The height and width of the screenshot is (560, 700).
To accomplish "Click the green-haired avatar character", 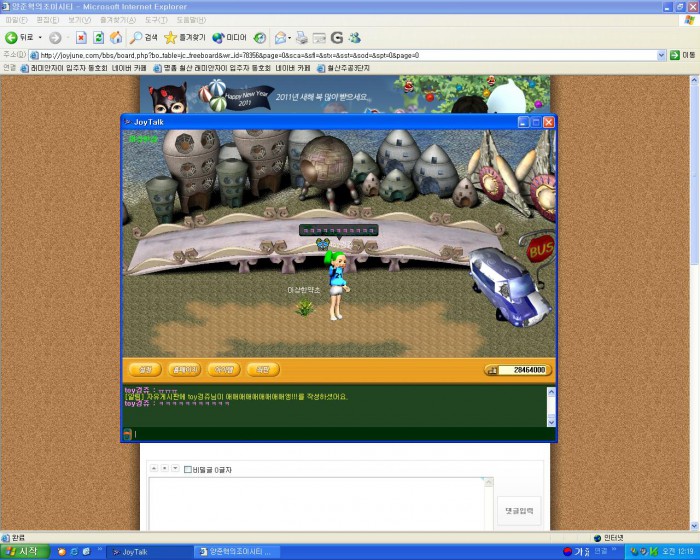I will (337, 285).
